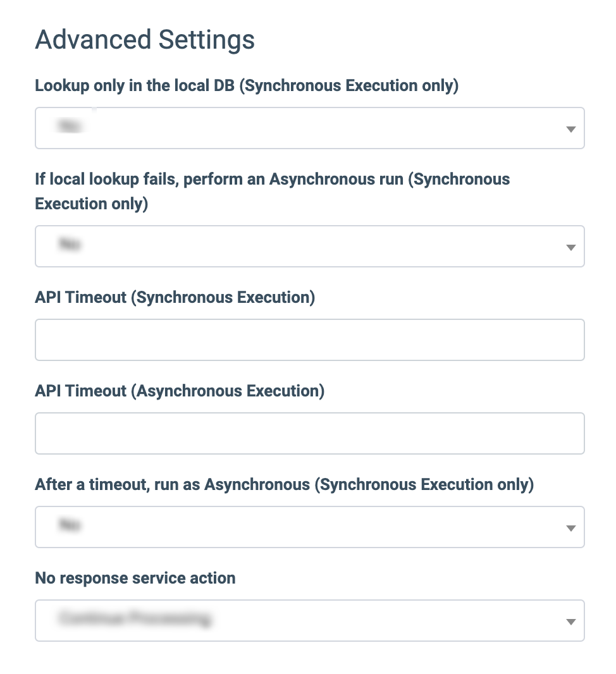The height and width of the screenshot is (674, 616).
Task: Click the Advanced Settings heading
Action: click(145, 40)
